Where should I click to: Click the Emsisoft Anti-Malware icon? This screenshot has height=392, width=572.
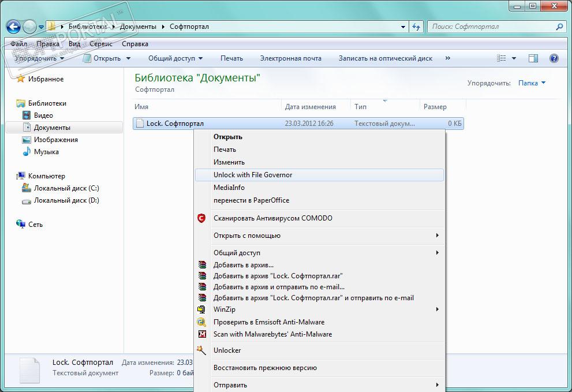pyautogui.click(x=201, y=322)
